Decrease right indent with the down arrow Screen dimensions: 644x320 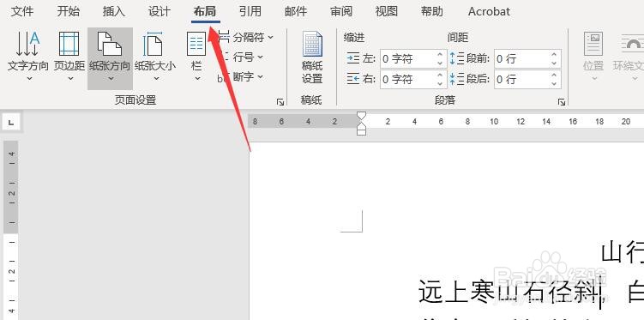tap(440, 83)
